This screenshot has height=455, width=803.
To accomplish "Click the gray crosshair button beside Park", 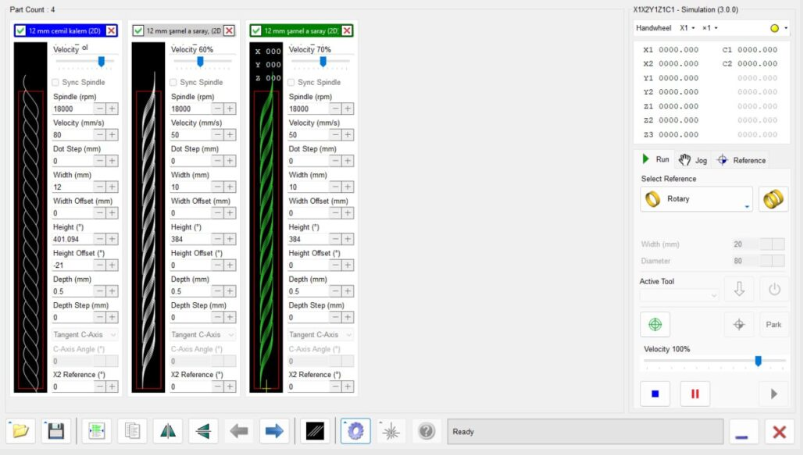I will point(739,324).
